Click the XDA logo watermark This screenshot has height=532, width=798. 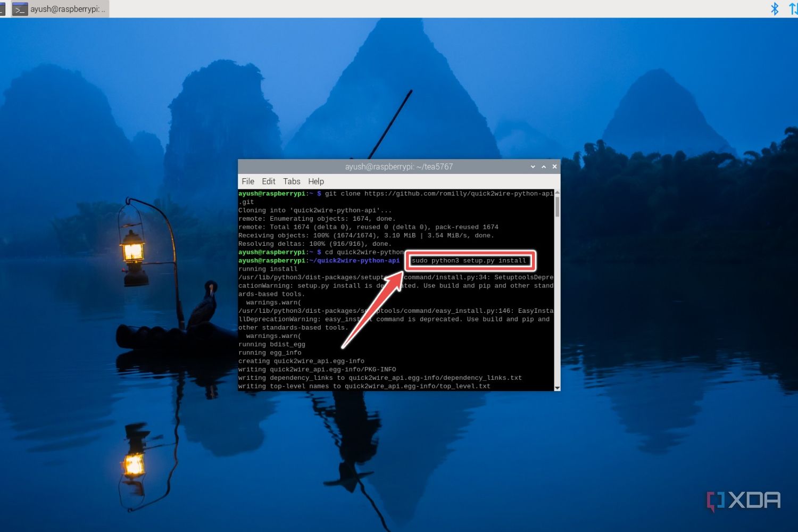tap(744, 500)
